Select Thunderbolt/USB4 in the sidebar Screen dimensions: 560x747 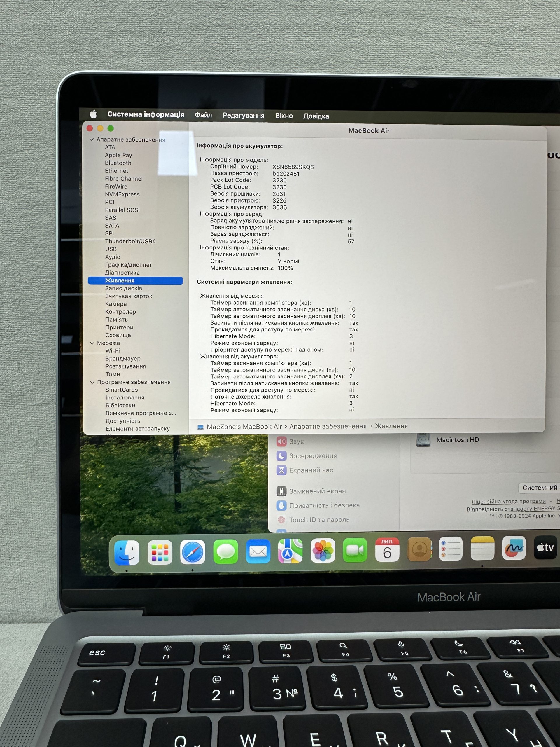click(130, 241)
